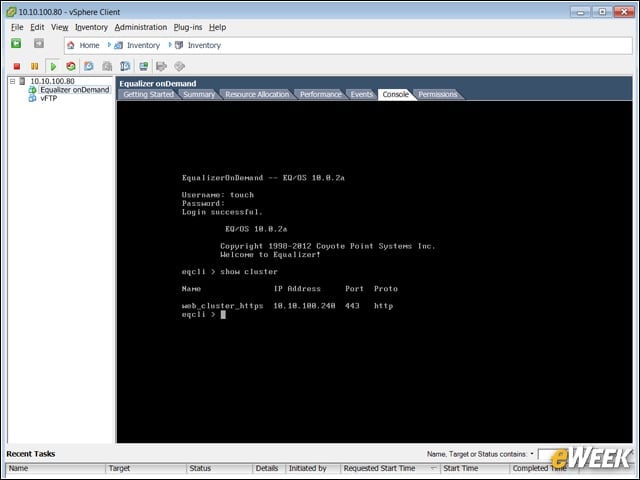The height and width of the screenshot is (480, 640).
Task: Open the Help menu
Action: click(x=218, y=27)
